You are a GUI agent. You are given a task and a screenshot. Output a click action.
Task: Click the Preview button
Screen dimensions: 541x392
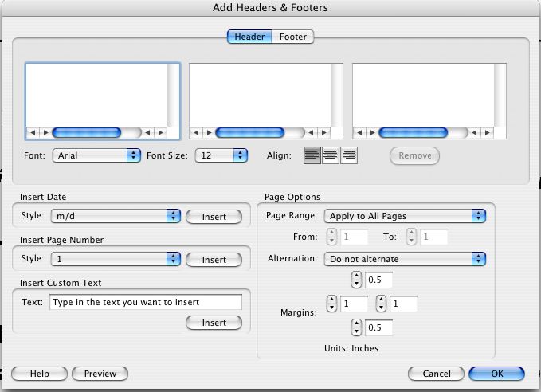[x=100, y=374]
